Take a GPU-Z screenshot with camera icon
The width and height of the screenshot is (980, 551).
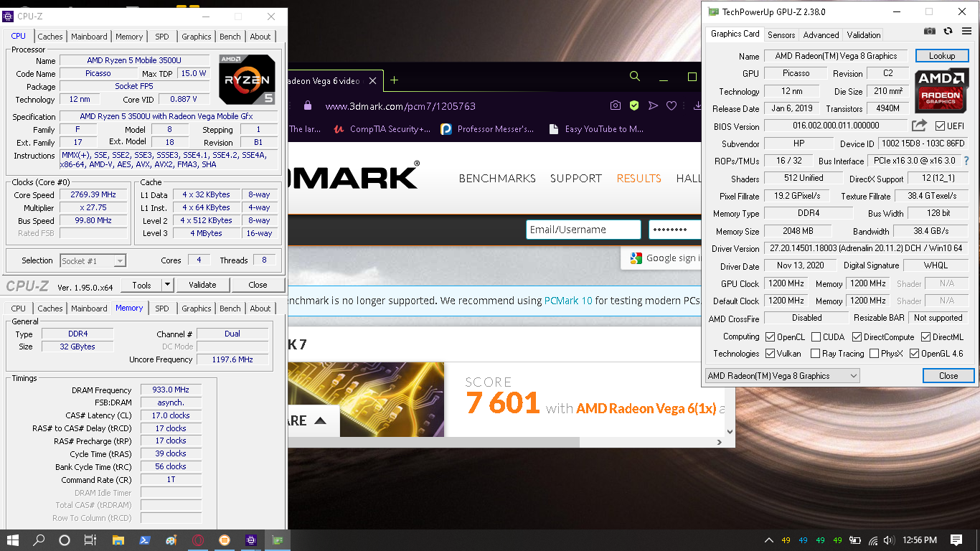930,31
